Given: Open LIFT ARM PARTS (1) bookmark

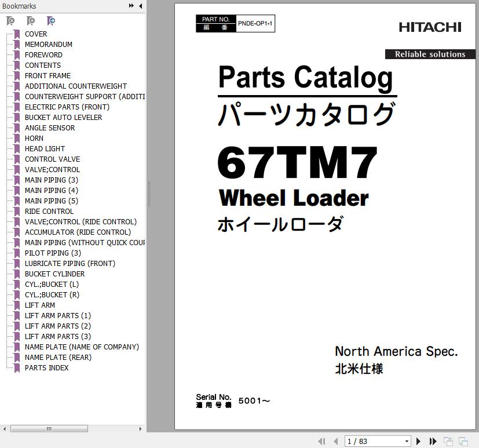Looking at the screenshot, I should tap(58, 315).
